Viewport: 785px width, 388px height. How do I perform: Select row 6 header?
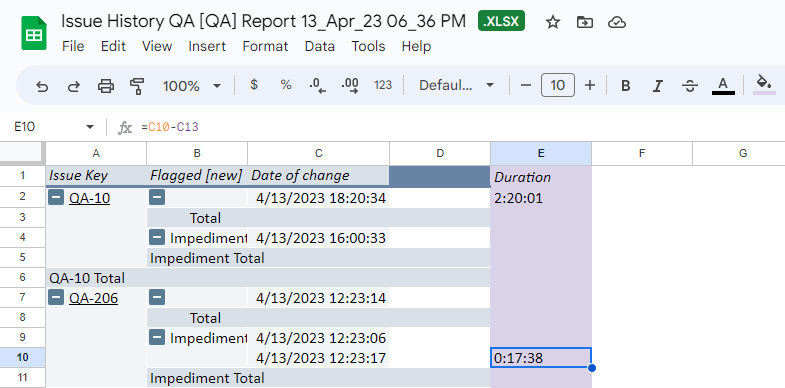click(x=23, y=277)
